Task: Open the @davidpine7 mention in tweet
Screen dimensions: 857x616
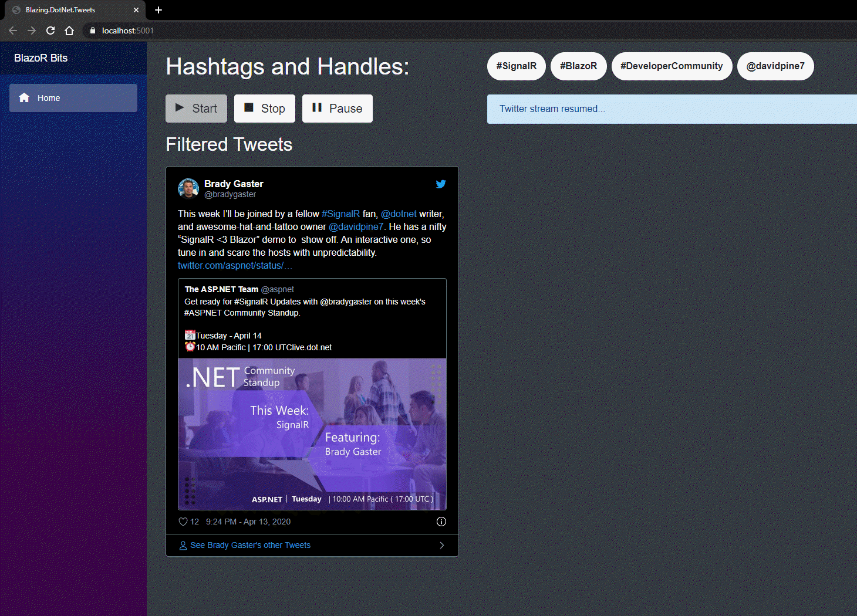Action: click(356, 227)
